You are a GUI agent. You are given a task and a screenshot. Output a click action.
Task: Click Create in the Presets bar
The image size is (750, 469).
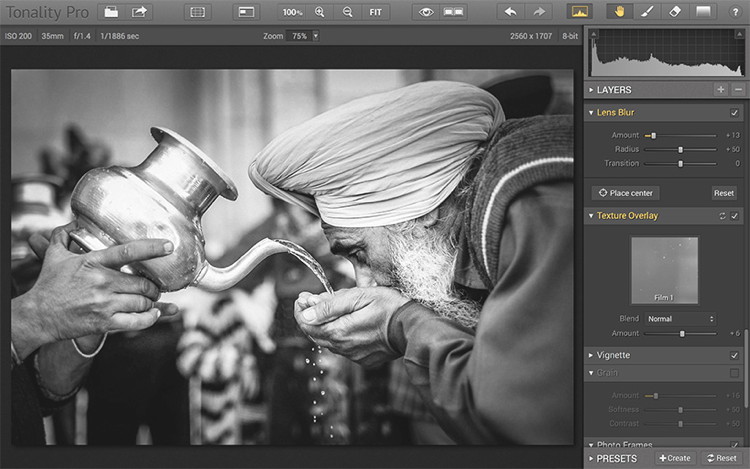point(675,458)
